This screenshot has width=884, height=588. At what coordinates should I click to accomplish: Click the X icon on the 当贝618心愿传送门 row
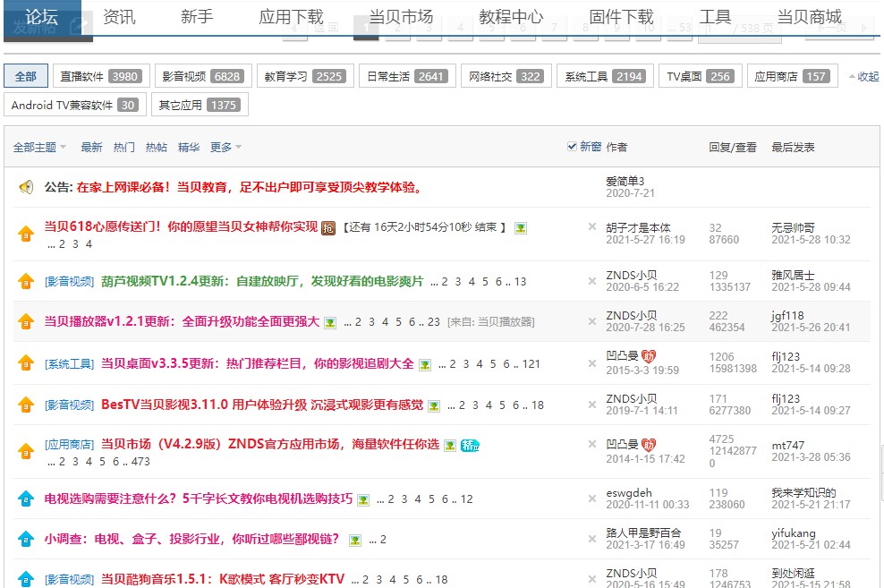tap(592, 226)
